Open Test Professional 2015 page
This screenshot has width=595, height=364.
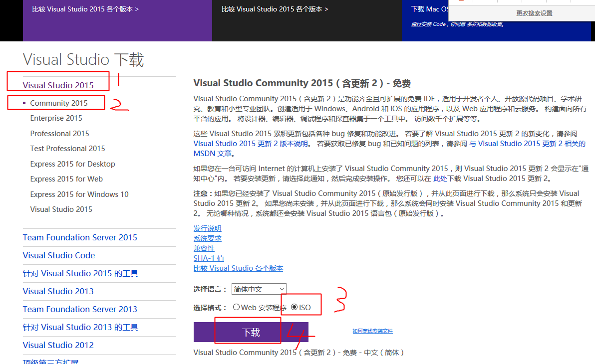pyautogui.click(x=67, y=148)
